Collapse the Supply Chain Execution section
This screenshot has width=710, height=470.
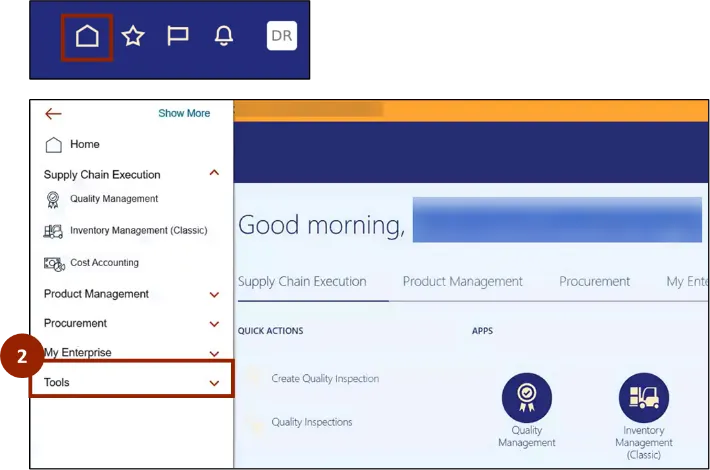214,173
